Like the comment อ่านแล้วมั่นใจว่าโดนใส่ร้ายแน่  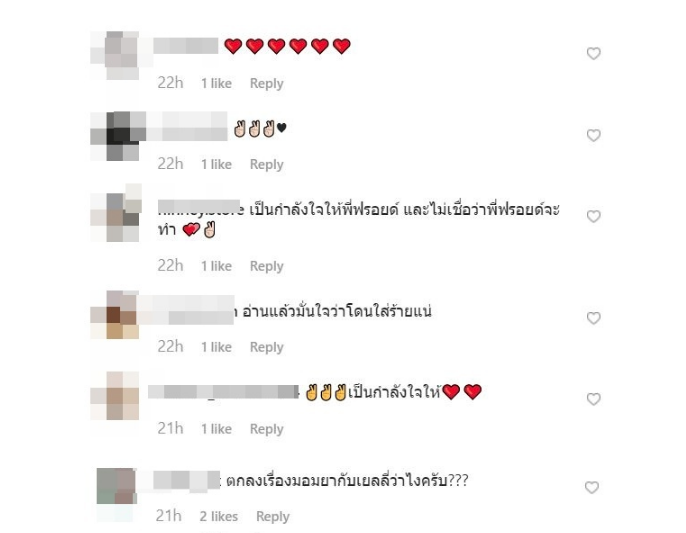[593, 318]
